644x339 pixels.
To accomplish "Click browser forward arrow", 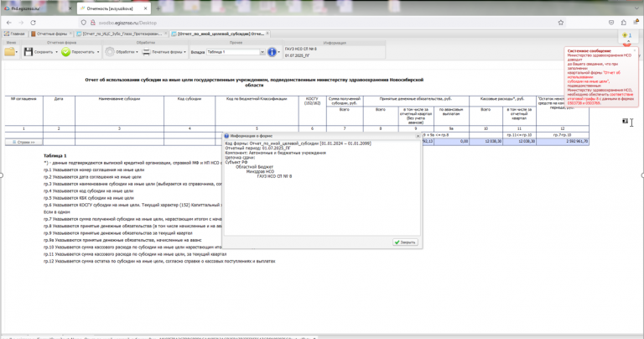I will click(21, 23).
